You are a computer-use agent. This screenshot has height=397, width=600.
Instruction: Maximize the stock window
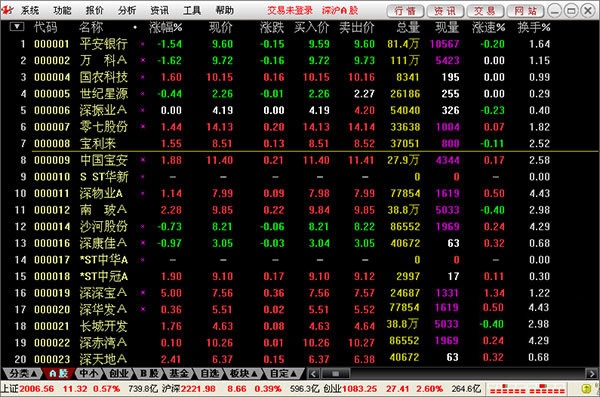pos(571,11)
